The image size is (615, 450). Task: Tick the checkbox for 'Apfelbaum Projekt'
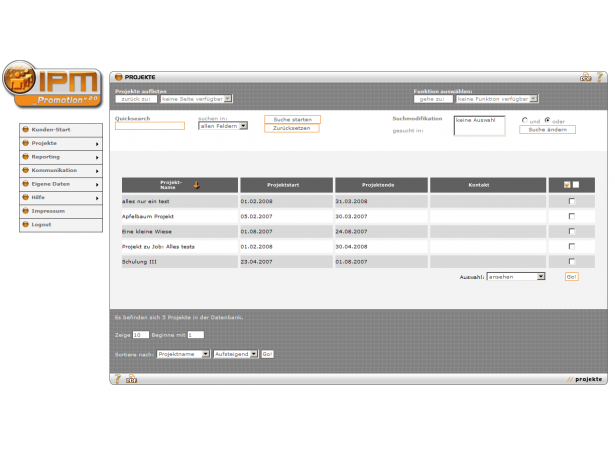(571, 216)
